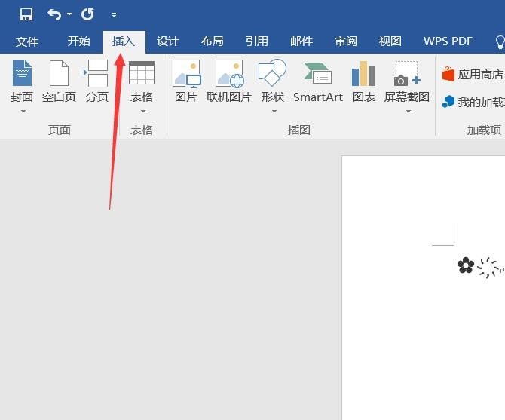Click the Redo icon in title bar
Screen dimensions: 505x420
point(87,14)
